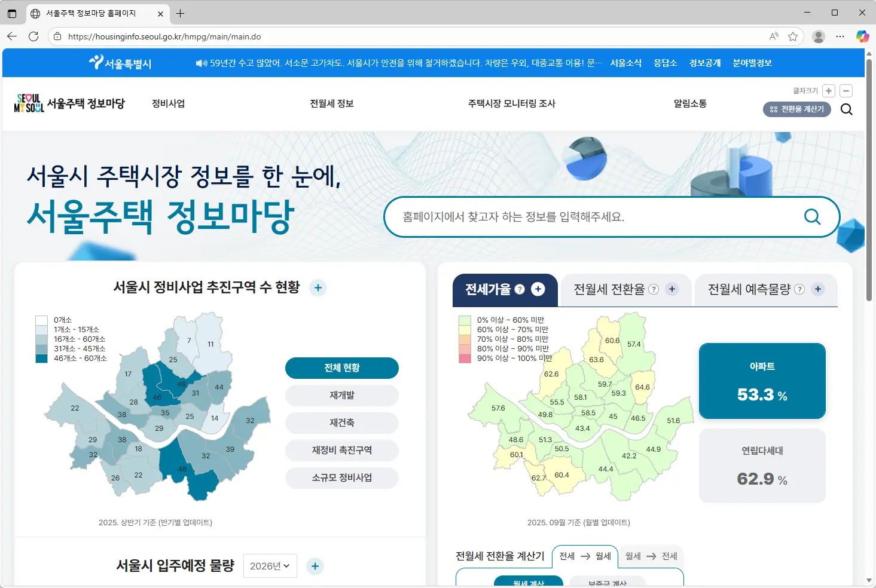Click plus icon next to 전월세 예측물량
This screenshot has height=588, width=876.
point(818,289)
